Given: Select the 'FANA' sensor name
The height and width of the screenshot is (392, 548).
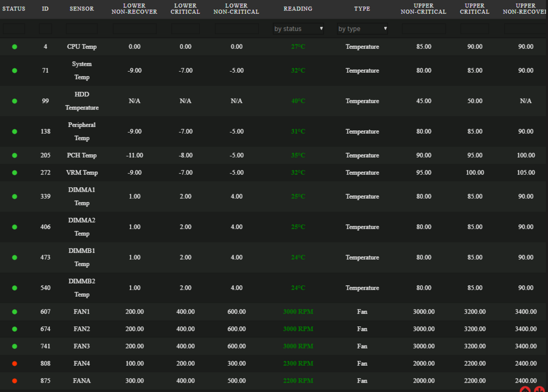Looking at the screenshot, I should 82,381.
